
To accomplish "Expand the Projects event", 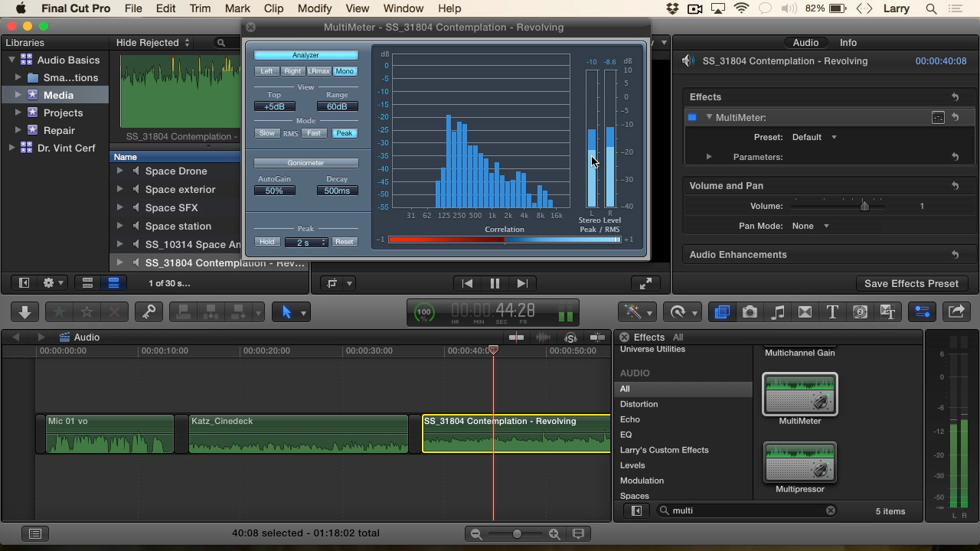I will point(18,112).
